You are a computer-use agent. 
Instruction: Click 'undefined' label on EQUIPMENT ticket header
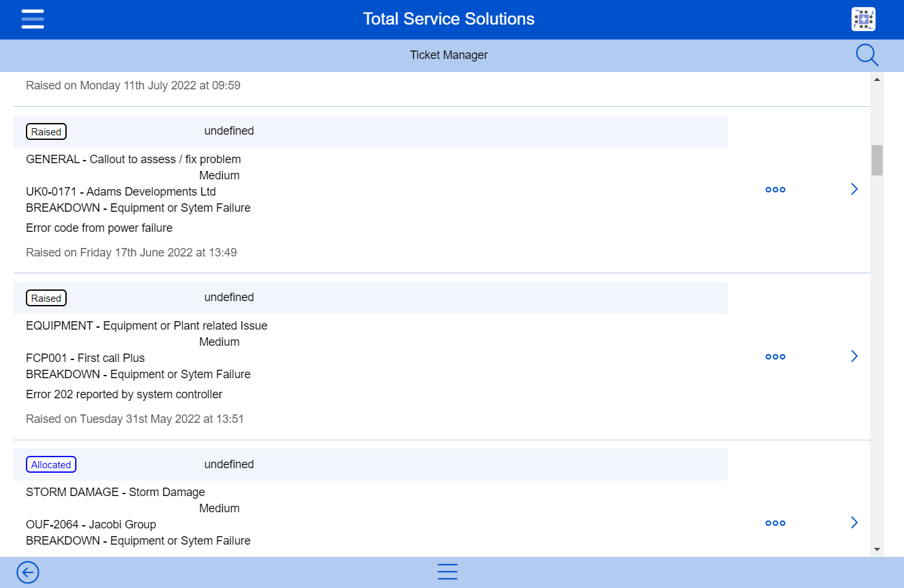pos(229,297)
